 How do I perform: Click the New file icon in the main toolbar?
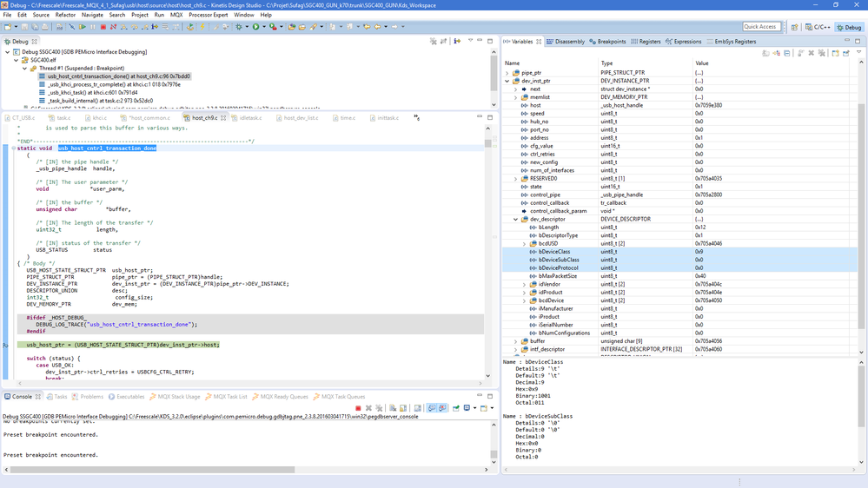pos(7,27)
